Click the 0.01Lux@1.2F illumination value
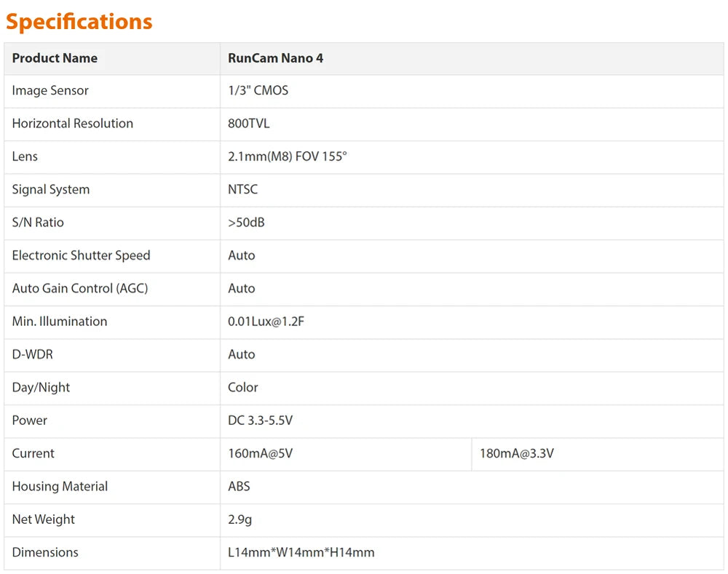 click(x=266, y=322)
